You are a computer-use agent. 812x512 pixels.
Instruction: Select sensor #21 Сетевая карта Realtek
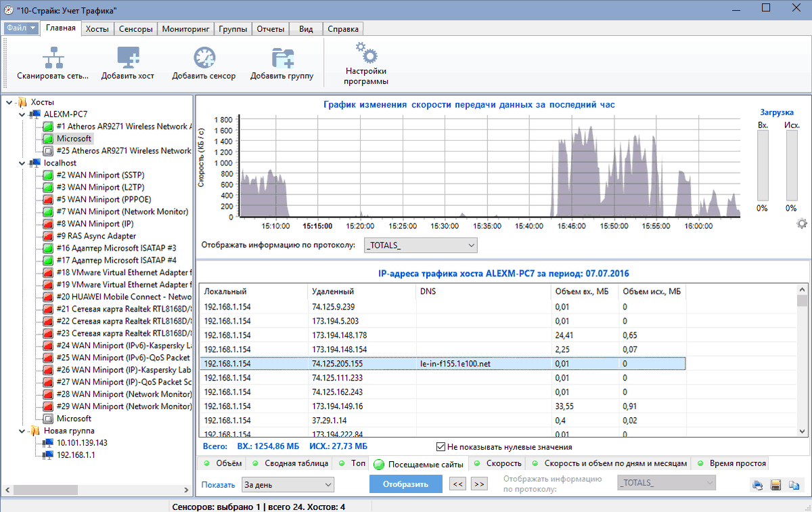tap(118, 310)
